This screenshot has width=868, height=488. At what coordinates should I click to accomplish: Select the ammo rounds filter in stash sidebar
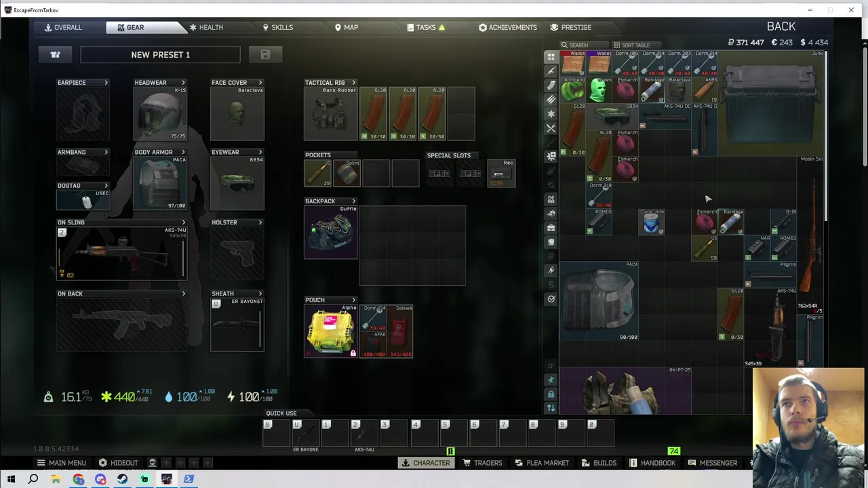pos(551,100)
